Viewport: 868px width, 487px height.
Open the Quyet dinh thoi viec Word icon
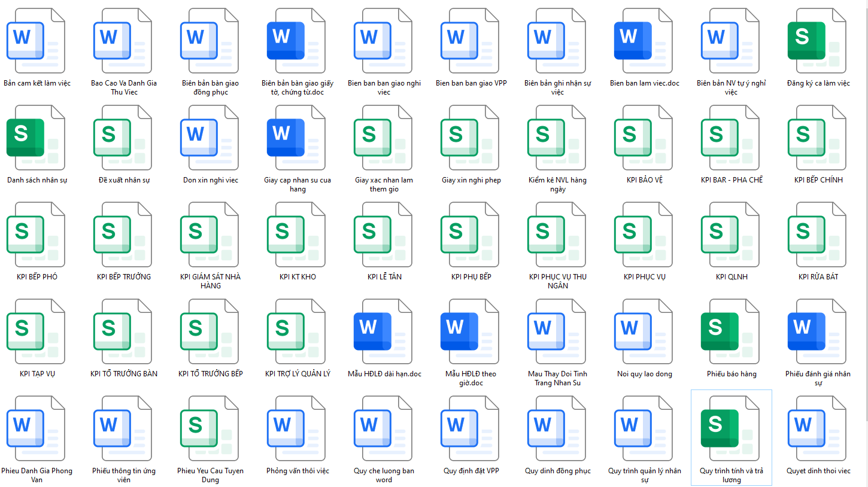[817, 428]
